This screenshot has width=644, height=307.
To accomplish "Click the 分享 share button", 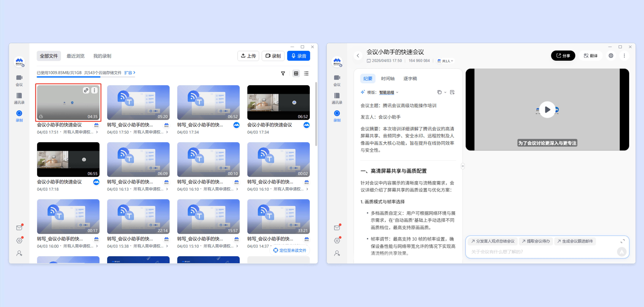I will pyautogui.click(x=563, y=56).
